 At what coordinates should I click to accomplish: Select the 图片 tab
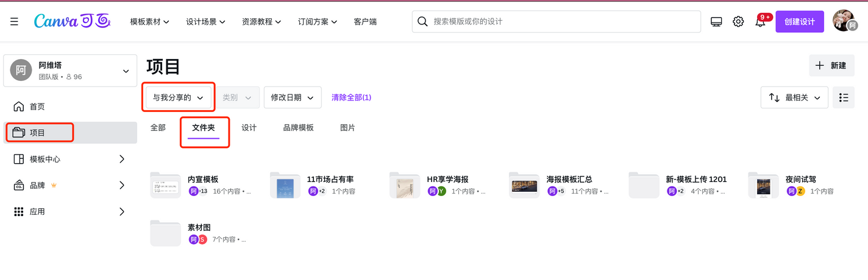click(347, 128)
